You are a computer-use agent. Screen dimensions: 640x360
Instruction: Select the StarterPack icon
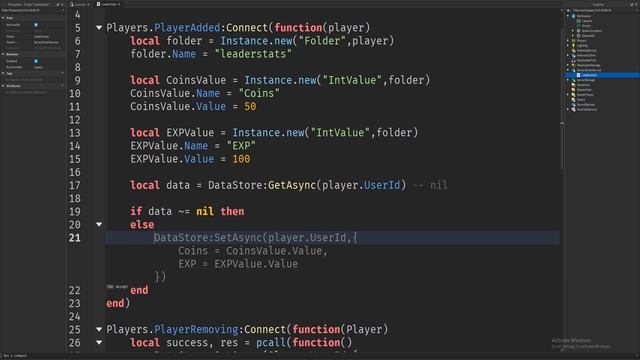pyautogui.click(x=573, y=90)
